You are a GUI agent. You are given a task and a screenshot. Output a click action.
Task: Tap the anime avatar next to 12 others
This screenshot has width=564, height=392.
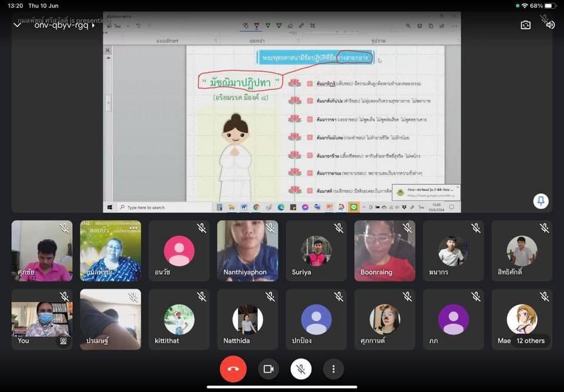(521, 318)
